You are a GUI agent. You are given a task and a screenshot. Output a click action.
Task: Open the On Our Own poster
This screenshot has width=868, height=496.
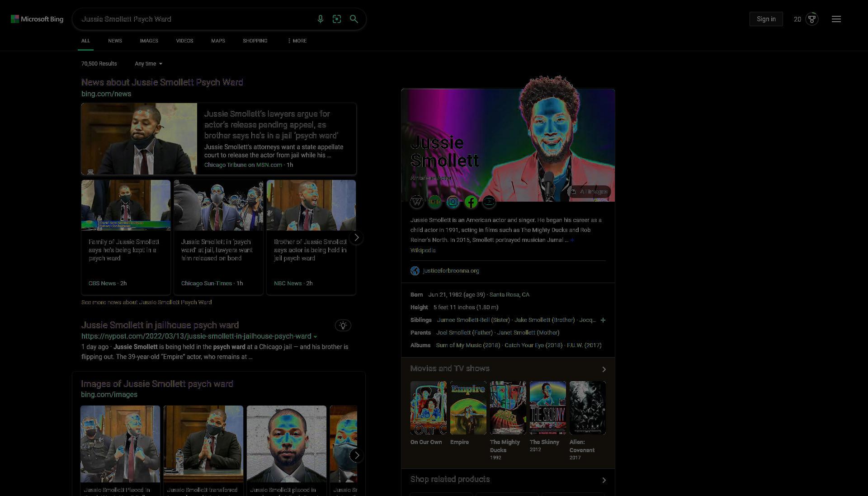tap(428, 408)
